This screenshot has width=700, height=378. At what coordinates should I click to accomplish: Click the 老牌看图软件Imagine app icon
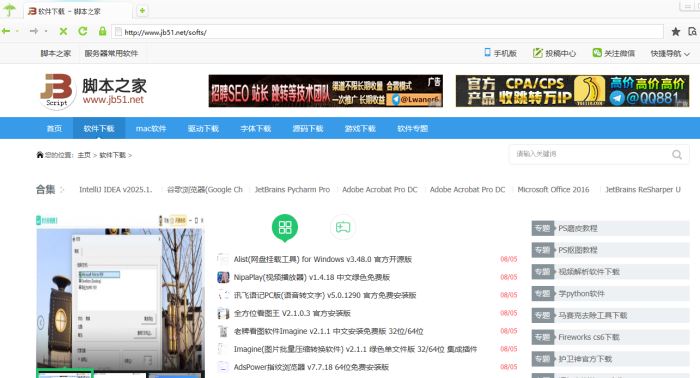(223, 331)
